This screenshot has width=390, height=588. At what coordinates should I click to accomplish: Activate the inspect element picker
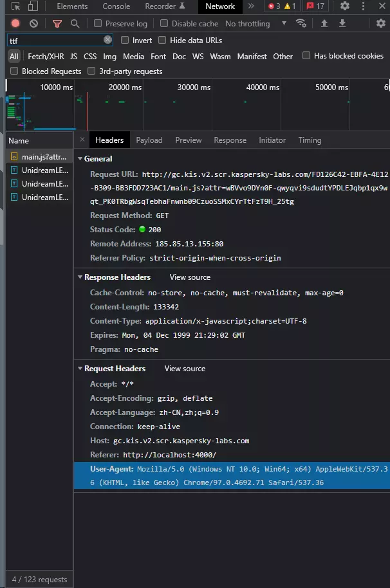pyautogui.click(x=15, y=6)
